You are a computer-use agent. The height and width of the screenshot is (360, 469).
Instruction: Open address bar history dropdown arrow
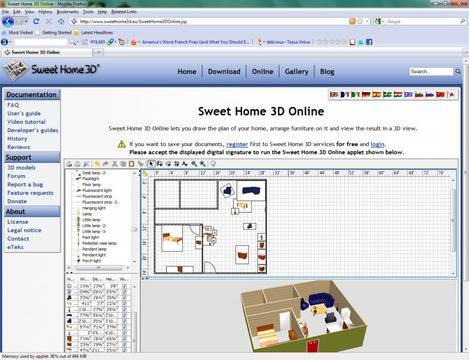[x=367, y=21]
